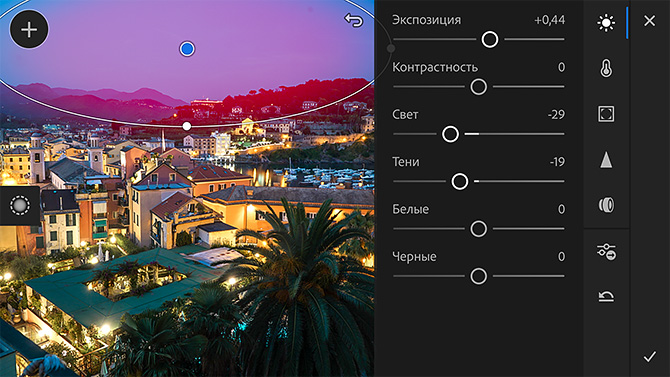Viewport: 670px width, 377px height.
Task: Open the Effects vignette square icon
Action: [606, 114]
